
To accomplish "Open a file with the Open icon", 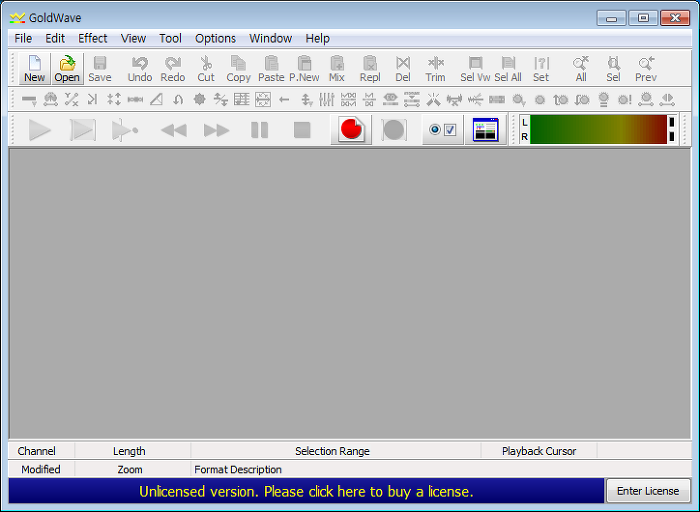I will (x=67, y=69).
